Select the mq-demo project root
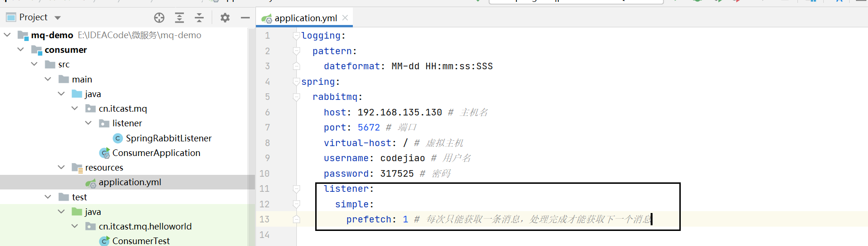The height and width of the screenshot is (246, 868). click(52, 35)
